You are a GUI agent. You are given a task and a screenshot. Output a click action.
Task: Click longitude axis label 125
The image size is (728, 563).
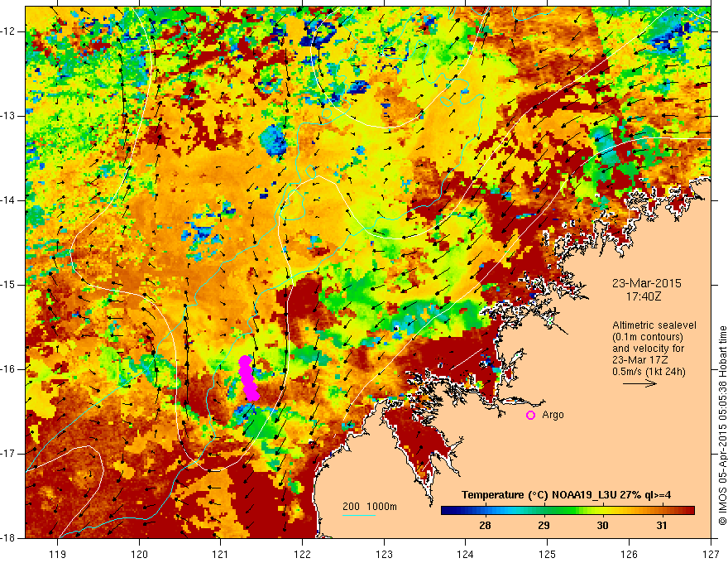click(x=548, y=554)
